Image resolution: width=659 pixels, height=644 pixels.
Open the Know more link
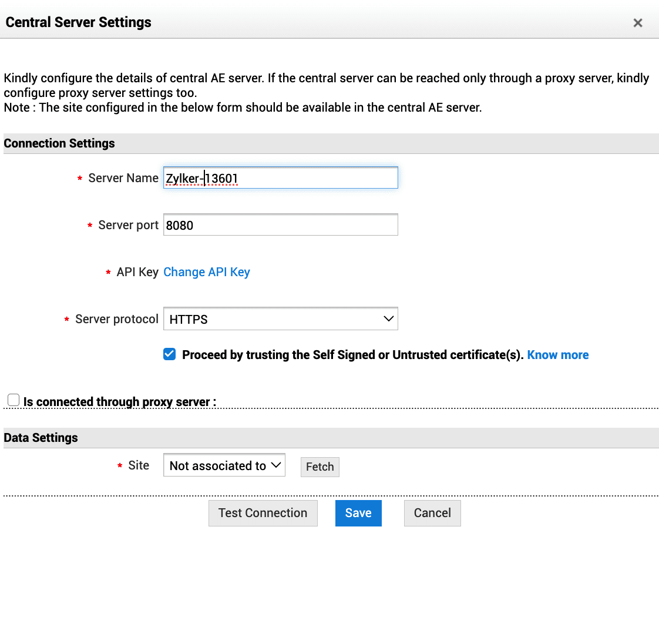click(557, 355)
